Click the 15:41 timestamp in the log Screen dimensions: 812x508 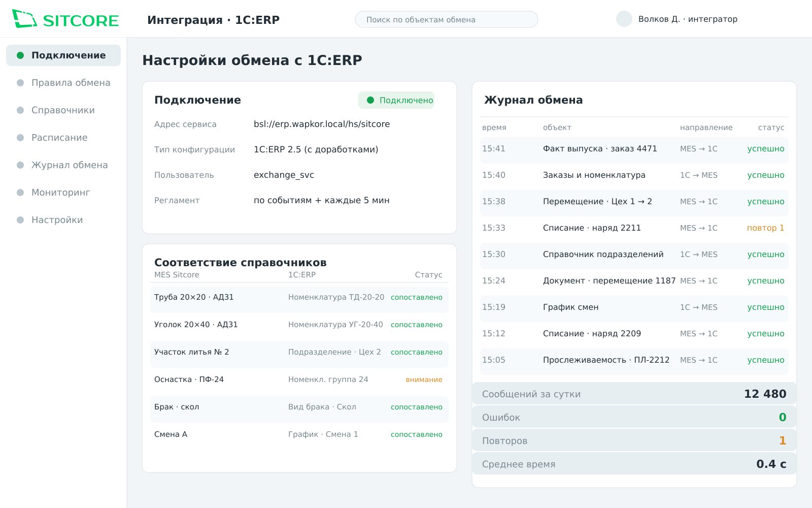494,149
